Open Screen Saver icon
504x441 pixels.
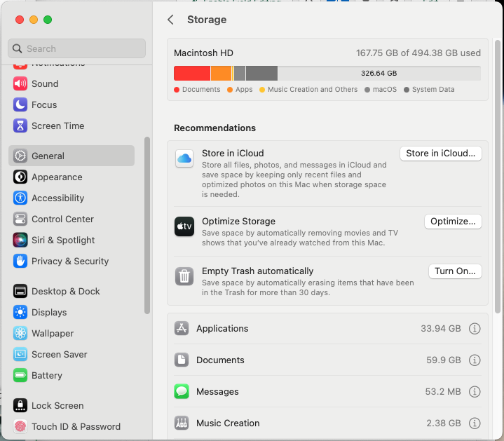pyautogui.click(x=20, y=354)
